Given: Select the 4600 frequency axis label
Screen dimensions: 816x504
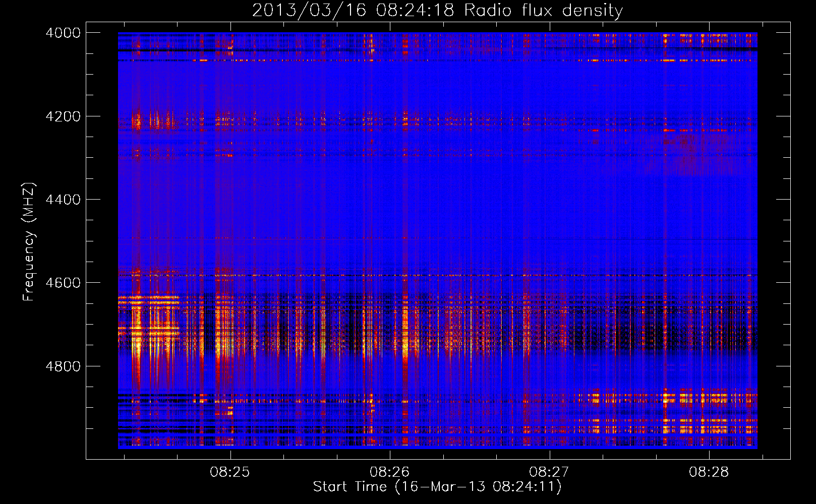Looking at the screenshot, I should (63, 283).
